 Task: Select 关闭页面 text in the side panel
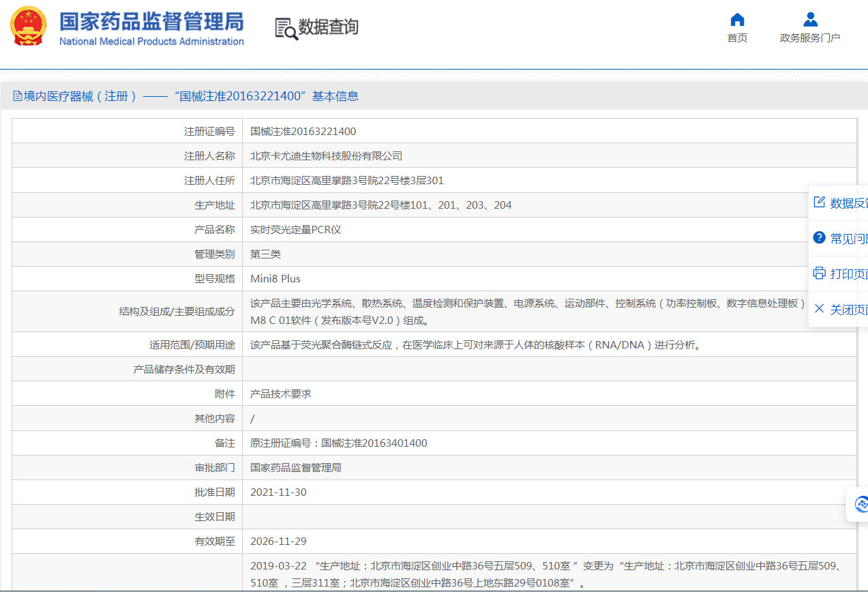(x=848, y=310)
